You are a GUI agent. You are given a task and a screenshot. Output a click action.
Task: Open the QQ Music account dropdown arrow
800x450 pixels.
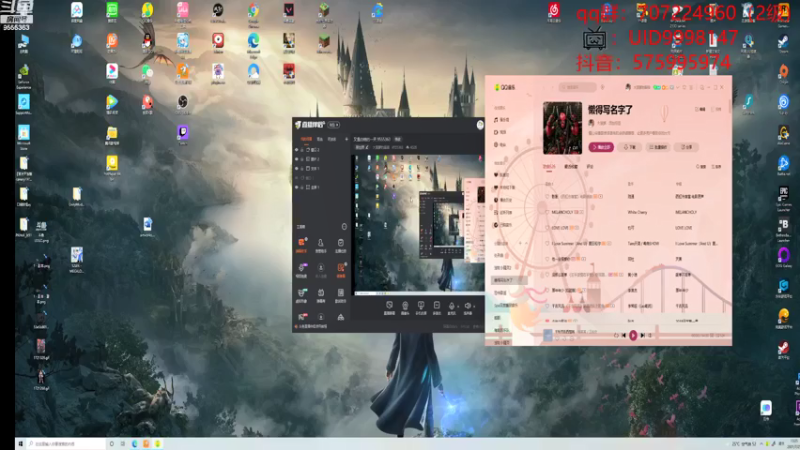pyautogui.click(x=678, y=88)
